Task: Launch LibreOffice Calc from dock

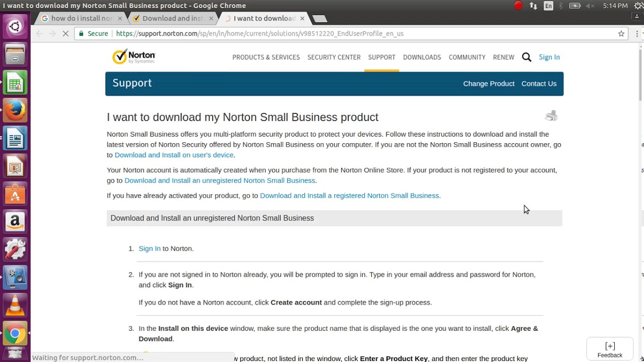Action: click(x=15, y=82)
